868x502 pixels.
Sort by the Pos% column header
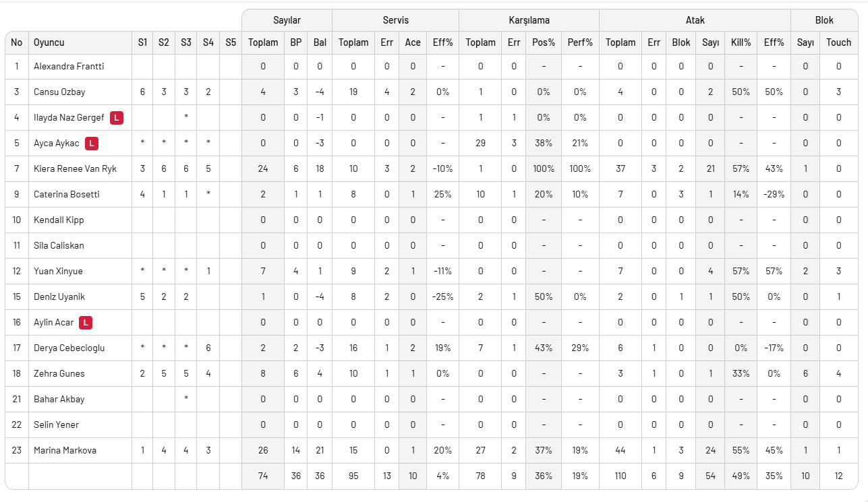543,42
